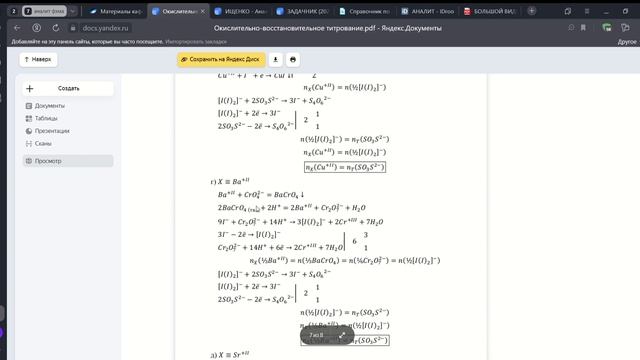Viewport: 640px width, 360px height.
Task: Open Документы in sidebar
Action: tap(49, 106)
